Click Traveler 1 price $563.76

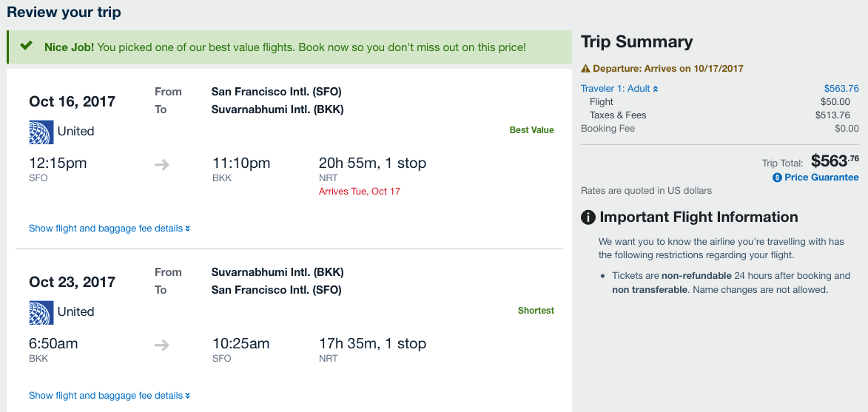(841, 89)
